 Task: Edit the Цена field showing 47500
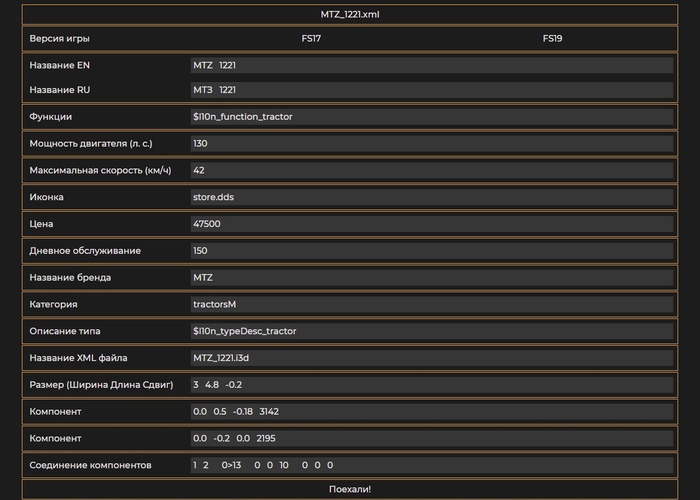(432, 224)
